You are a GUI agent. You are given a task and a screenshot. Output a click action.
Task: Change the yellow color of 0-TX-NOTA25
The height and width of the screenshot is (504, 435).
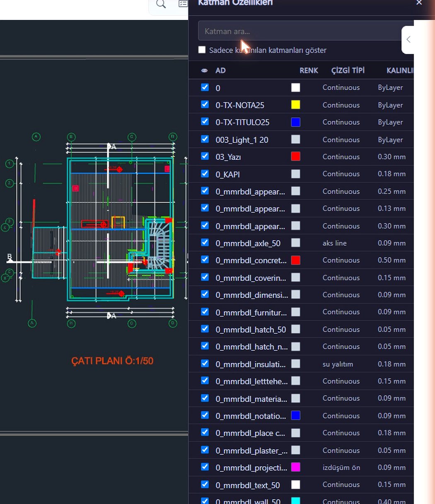[x=295, y=105]
